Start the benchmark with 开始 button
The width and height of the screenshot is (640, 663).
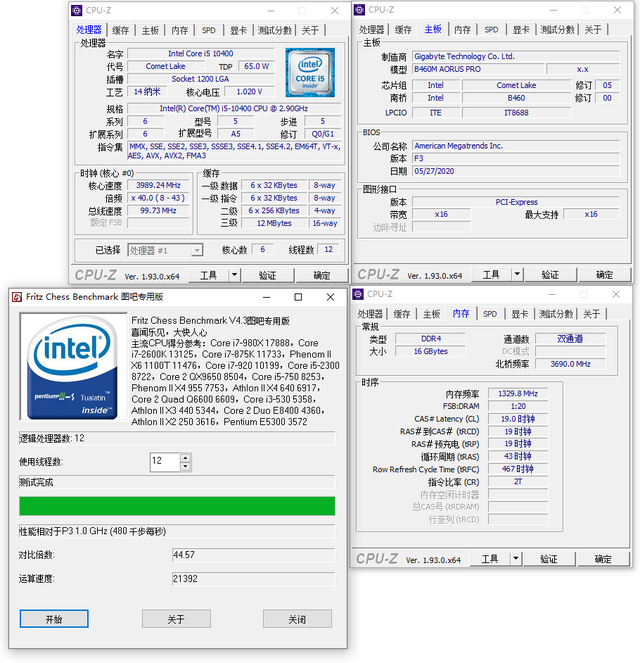(x=54, y=619)
